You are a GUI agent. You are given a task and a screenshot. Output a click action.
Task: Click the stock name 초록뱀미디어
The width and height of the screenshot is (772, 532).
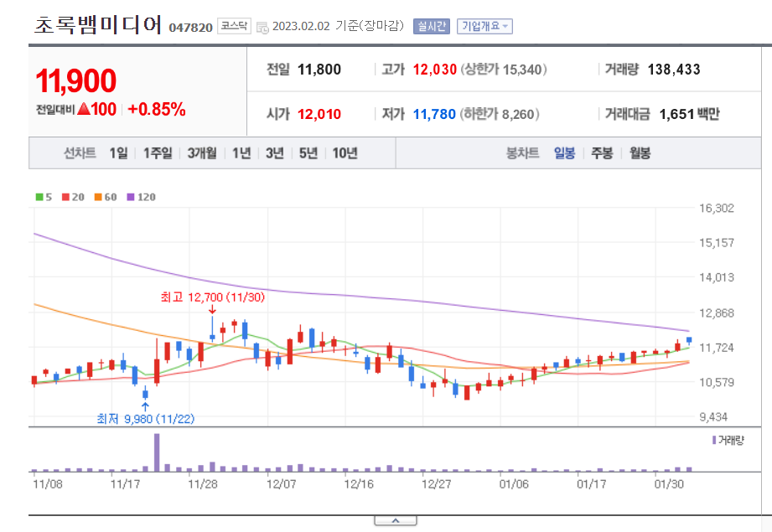click(98, 24)
